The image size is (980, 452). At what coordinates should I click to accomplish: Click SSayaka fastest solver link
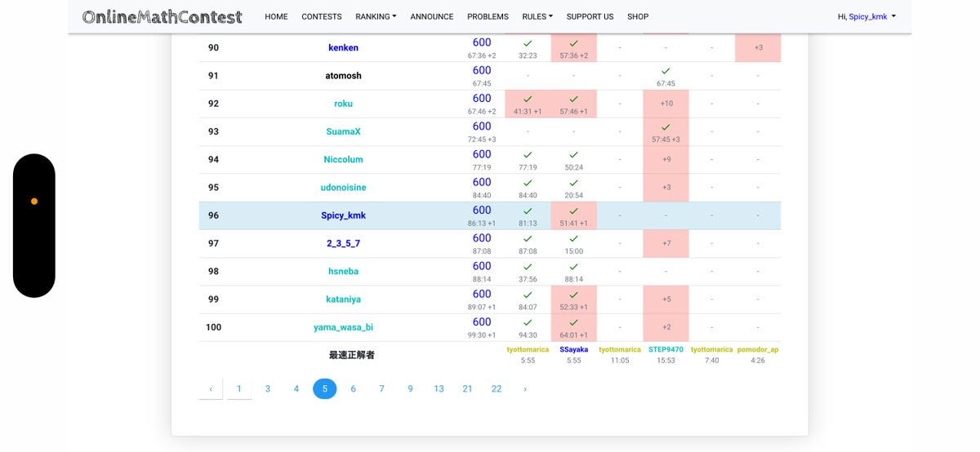[x=573, y=349]
